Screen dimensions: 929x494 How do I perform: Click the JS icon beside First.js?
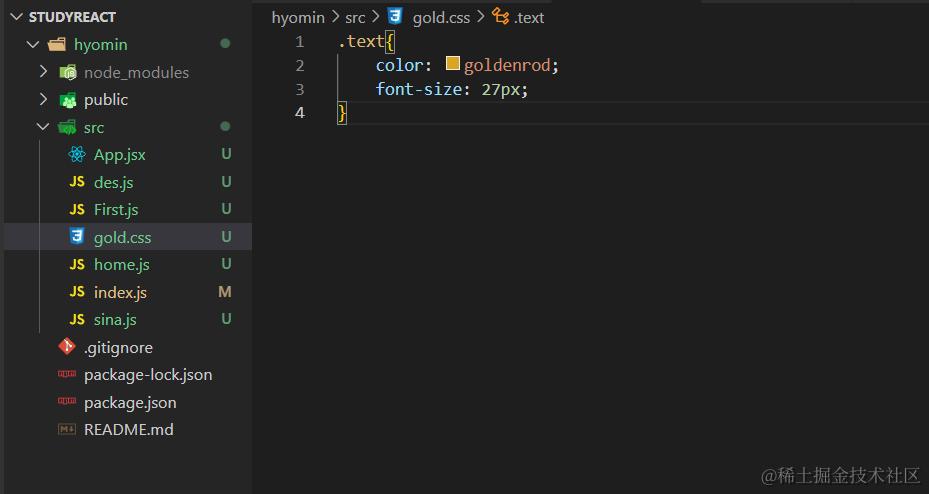[x=77, y=209]
